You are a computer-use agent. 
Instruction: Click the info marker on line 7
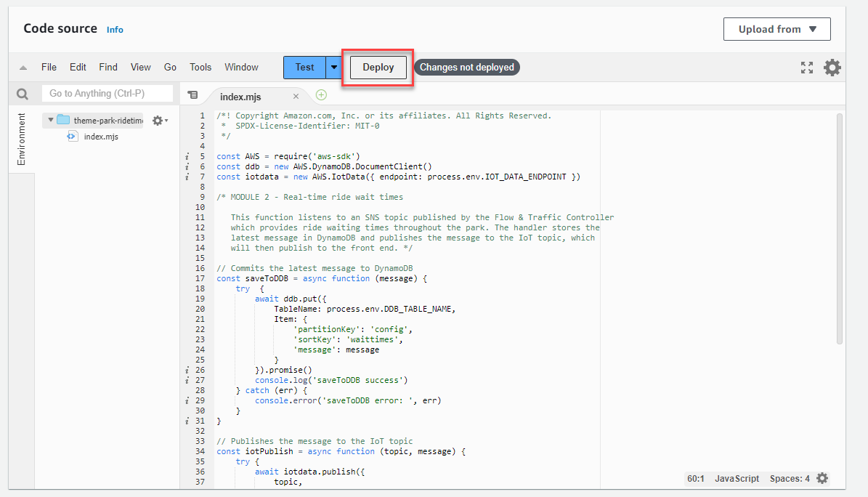(x=187, y=177)
